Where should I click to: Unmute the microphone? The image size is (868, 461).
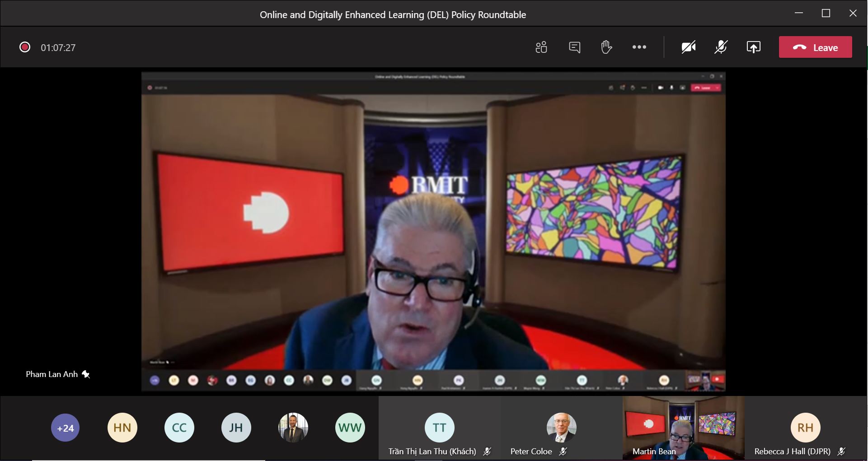click(x=721, y=47)
